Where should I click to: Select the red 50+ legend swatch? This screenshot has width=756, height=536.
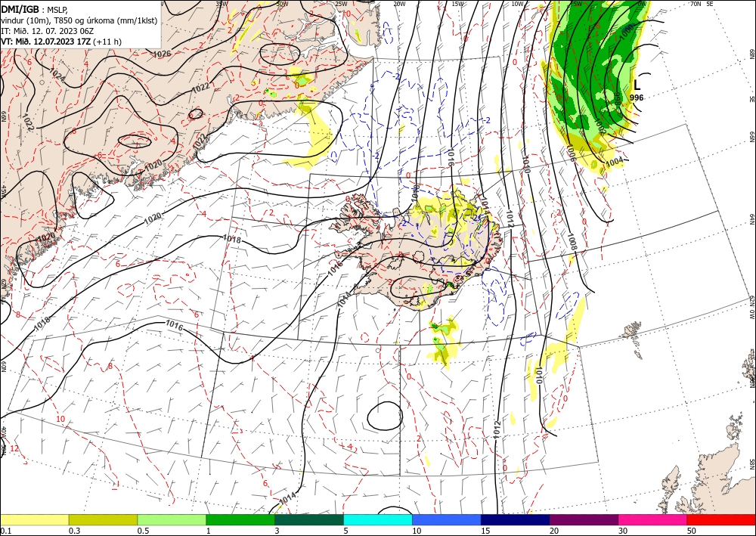721,519
